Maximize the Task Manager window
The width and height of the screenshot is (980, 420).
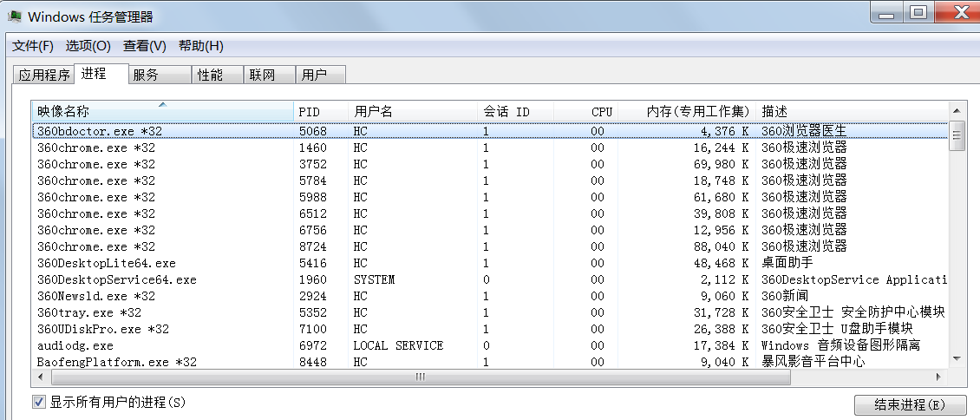pos(918,11)
